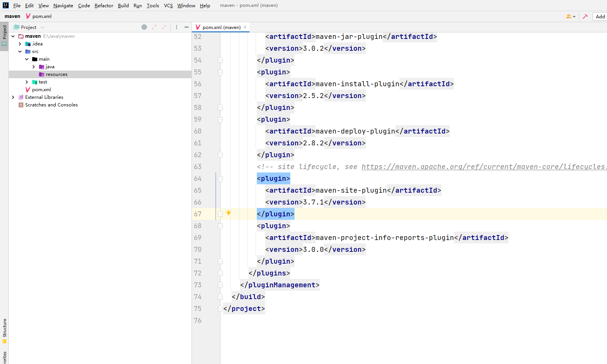
Task: Select External Libraries node
Action: [44, 97]
